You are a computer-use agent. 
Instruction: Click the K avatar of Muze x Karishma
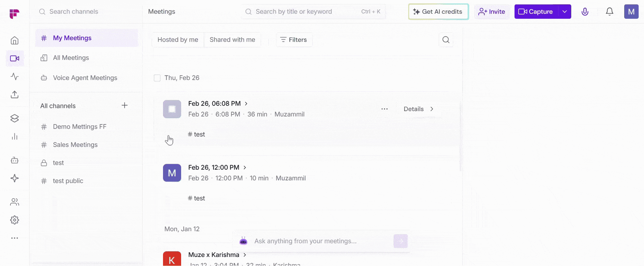coord(172,259)
